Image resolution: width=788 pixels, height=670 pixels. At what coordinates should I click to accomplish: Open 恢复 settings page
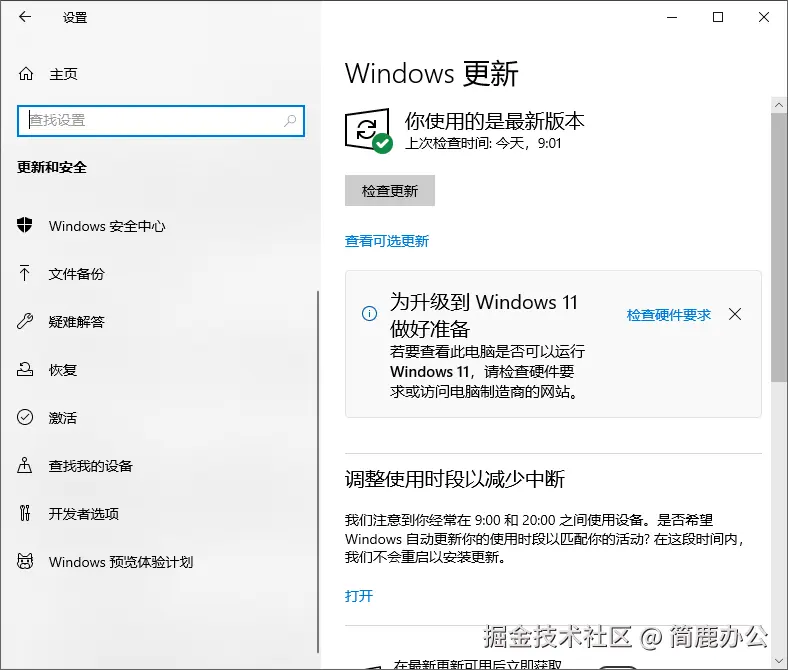pos(63,370)
